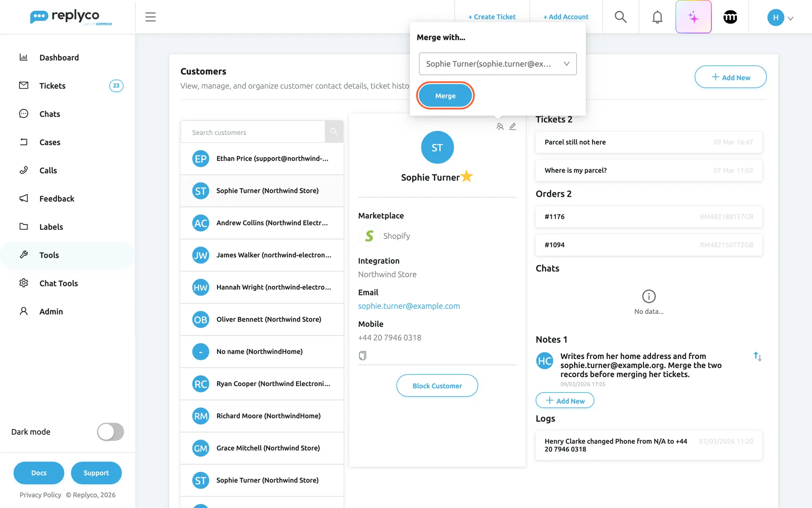Screen dimensions: 812x508
Task: Click the sort arrows icon beside the note
Action: (x=757, y=357)
